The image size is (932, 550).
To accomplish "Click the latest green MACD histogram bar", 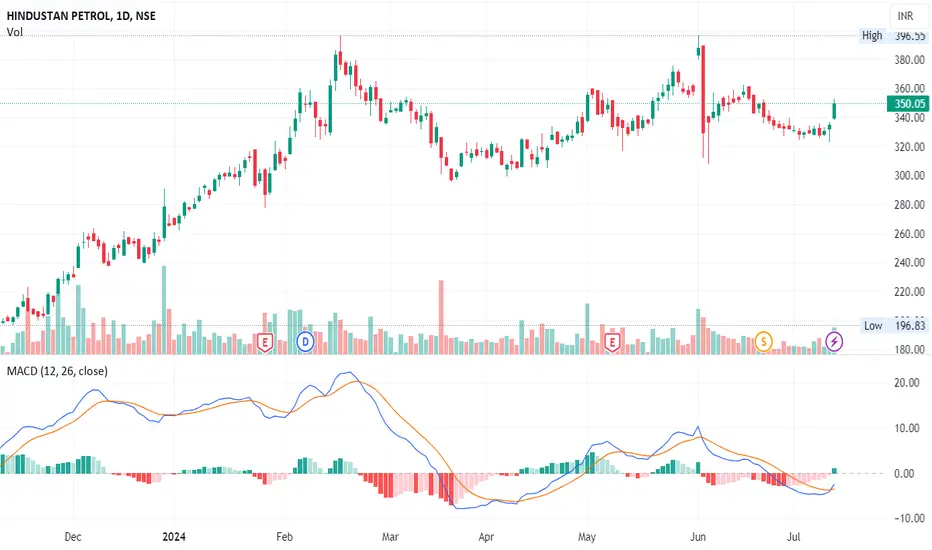I will 835,471.
